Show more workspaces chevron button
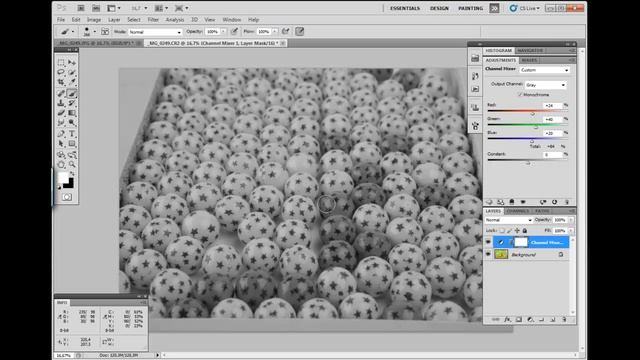 [x=494, y=8]
